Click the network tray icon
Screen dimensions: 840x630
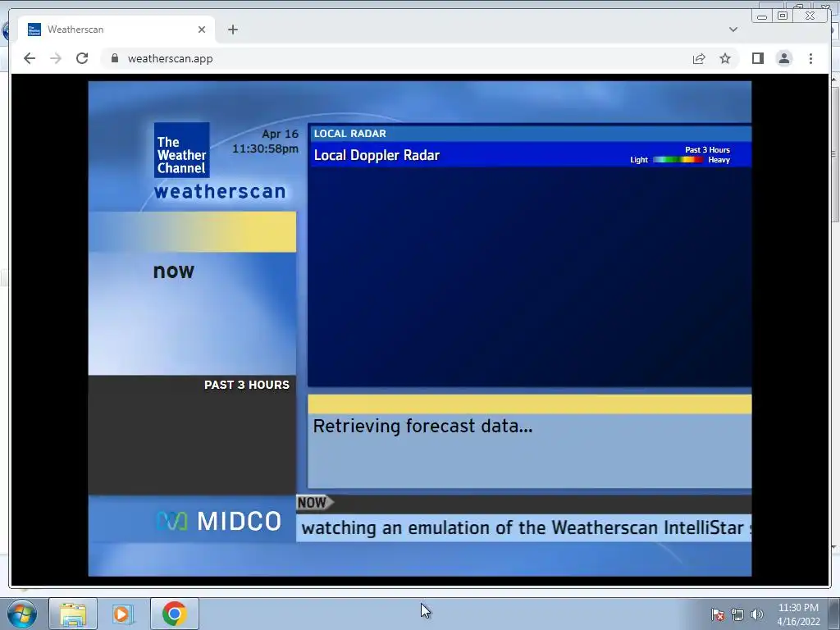pos(737,614)
